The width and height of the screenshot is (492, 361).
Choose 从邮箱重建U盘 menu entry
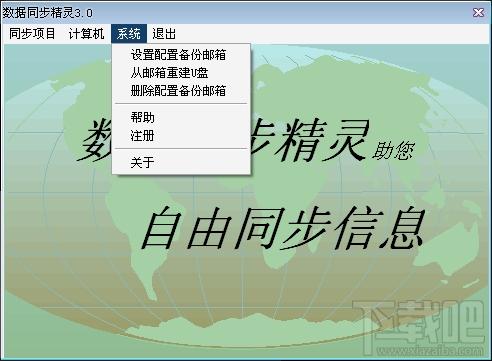click(181, 73)
